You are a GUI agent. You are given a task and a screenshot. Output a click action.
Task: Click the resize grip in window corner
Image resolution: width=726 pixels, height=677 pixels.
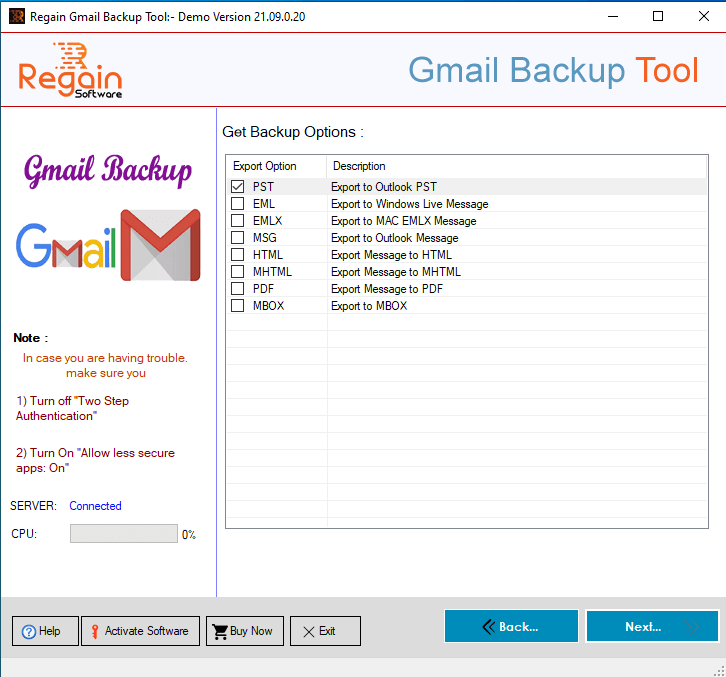pos(720,671)
